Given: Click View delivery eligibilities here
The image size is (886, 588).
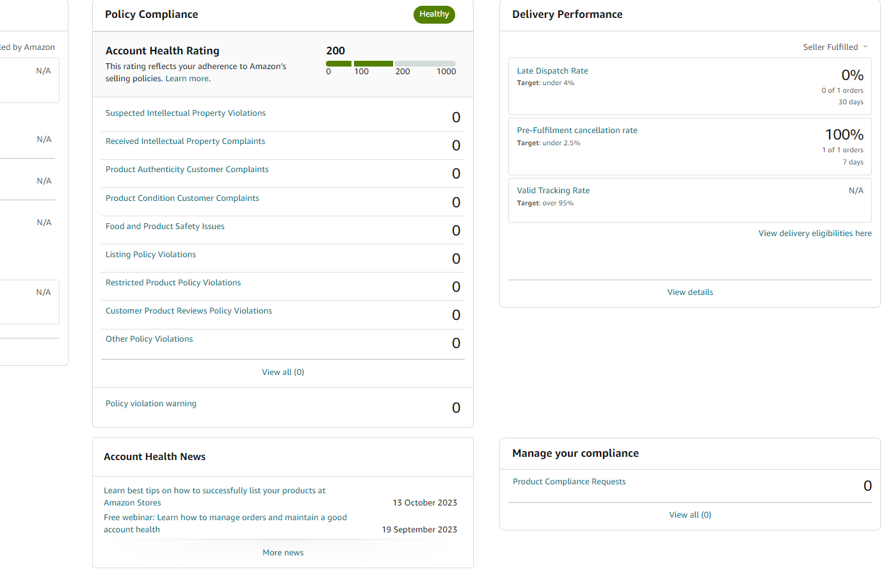Looking at the screenshot, I should (815, 234).
